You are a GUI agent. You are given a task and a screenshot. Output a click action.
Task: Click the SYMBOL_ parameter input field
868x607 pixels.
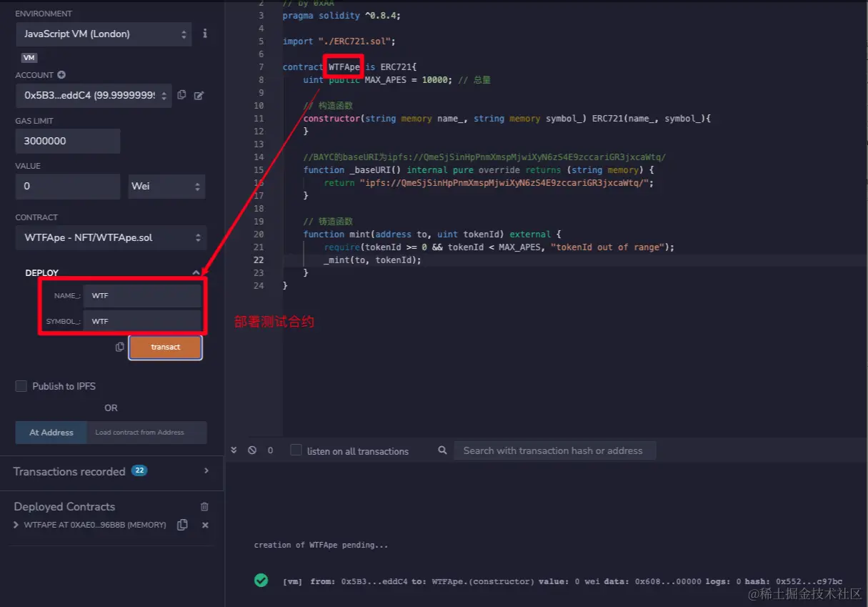142,321
